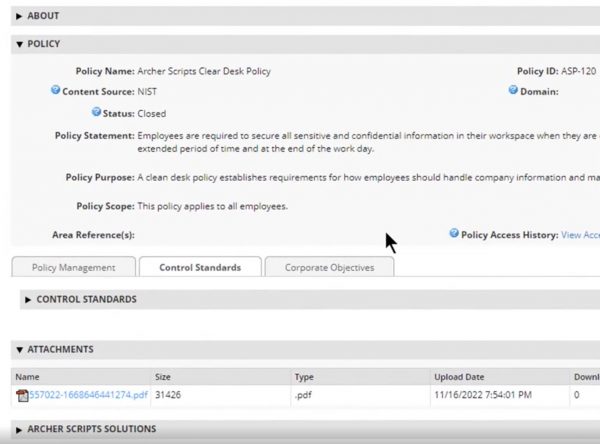Click Policy Scope text about all employees
The height and width of the screenshot is (444, 600).
click(x=212, y=206)
